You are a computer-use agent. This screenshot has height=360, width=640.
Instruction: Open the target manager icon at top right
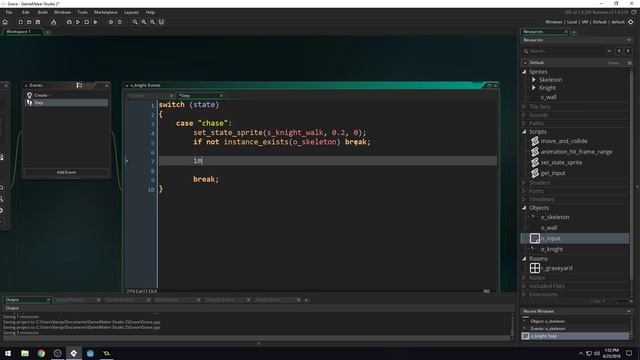(x=631, y=22)
